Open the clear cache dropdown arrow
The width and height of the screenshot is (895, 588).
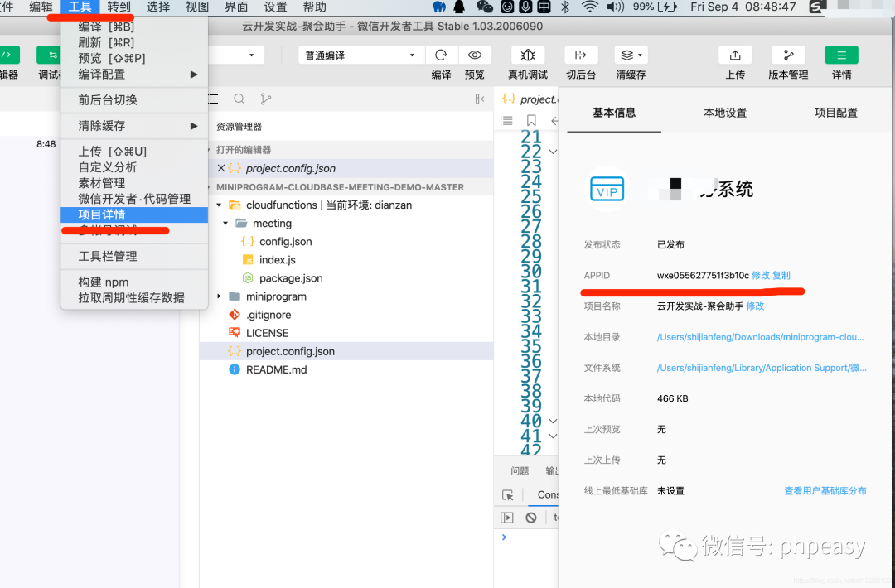[640, 55]
